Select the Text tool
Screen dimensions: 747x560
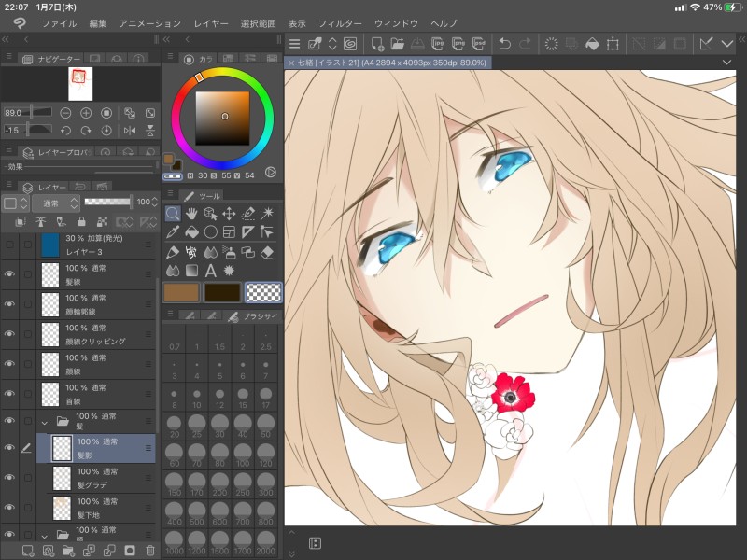tap(210, 271)
